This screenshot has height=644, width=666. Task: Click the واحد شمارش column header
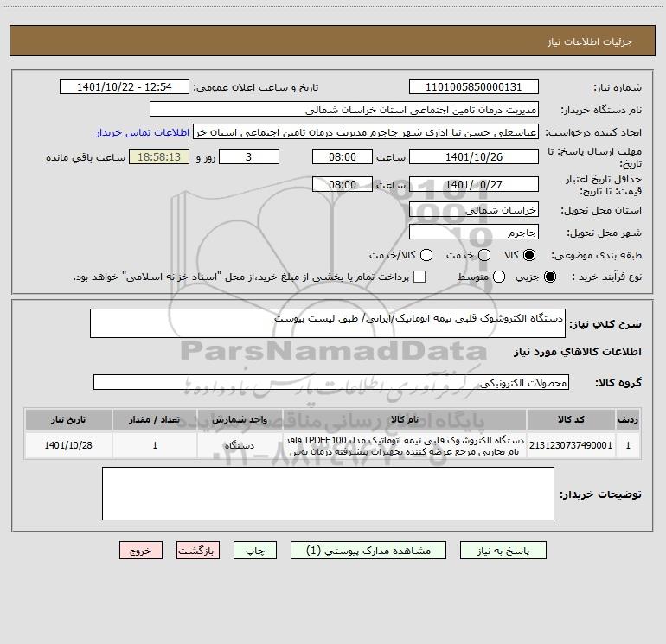[240, 419]
